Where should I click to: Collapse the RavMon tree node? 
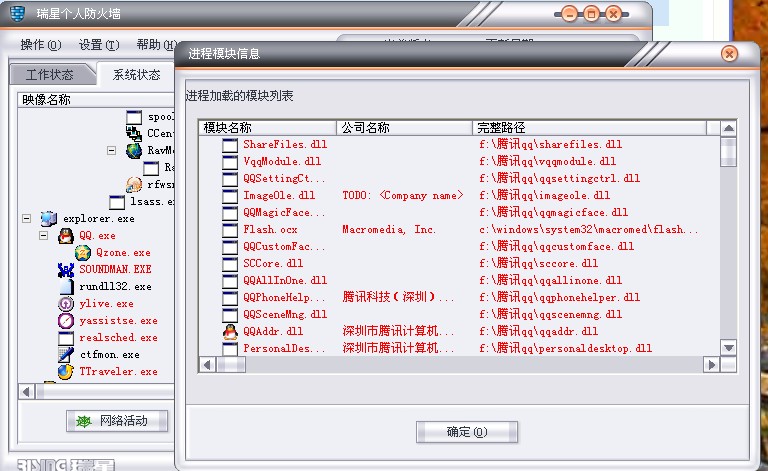tap(112, 150)
